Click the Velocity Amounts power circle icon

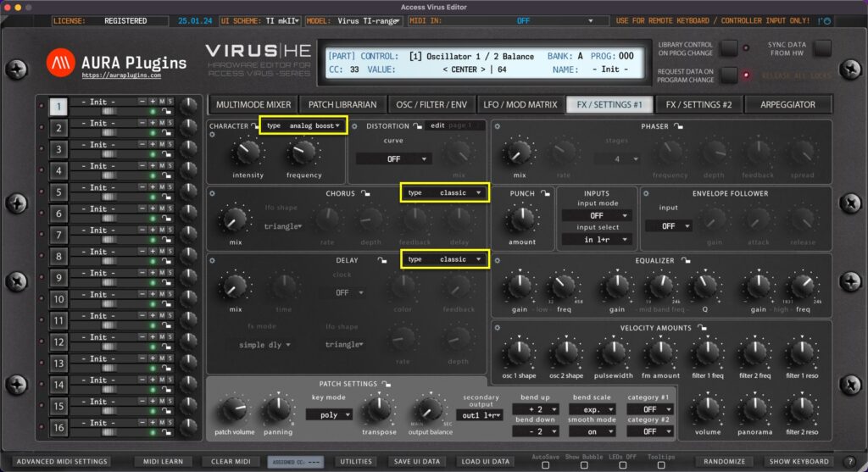[x=497, y=328]
